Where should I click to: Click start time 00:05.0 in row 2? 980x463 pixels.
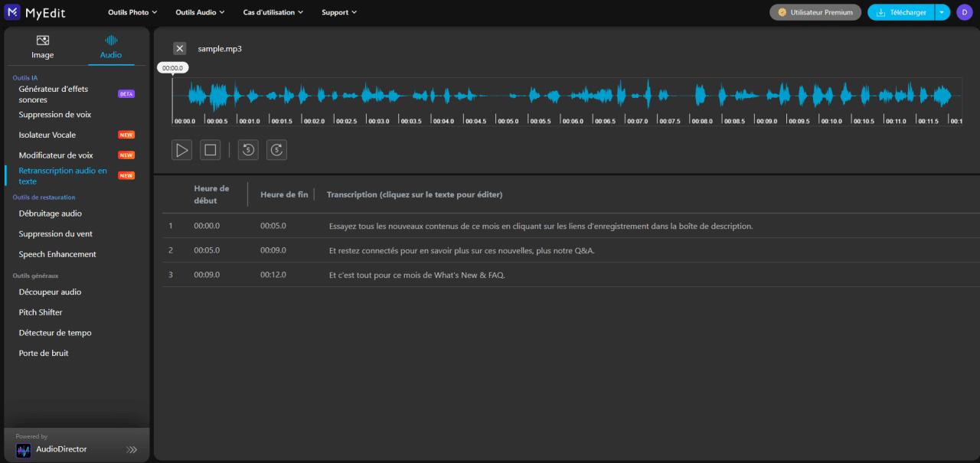207,251
